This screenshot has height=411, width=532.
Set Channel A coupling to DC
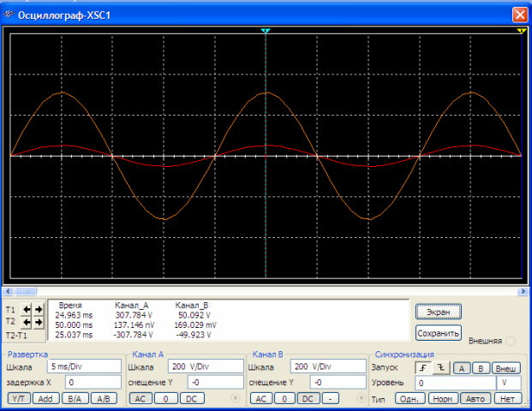(x=192, y=398)
